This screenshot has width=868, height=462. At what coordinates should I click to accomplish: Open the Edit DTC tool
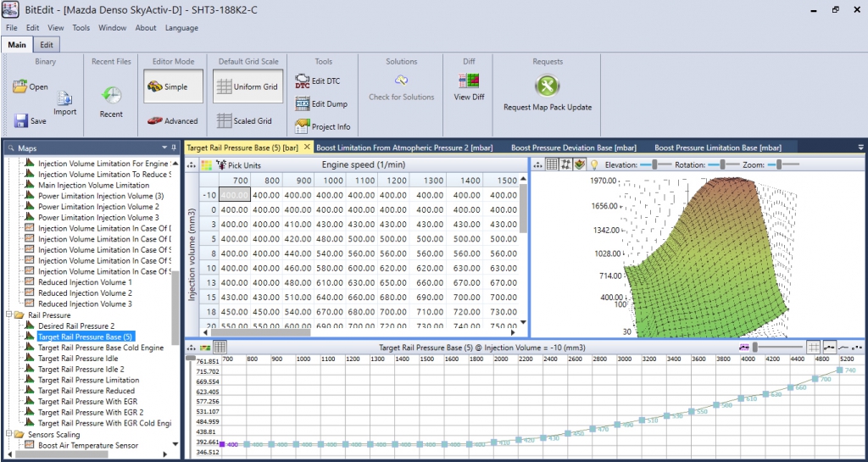click(x=318, y=81)
